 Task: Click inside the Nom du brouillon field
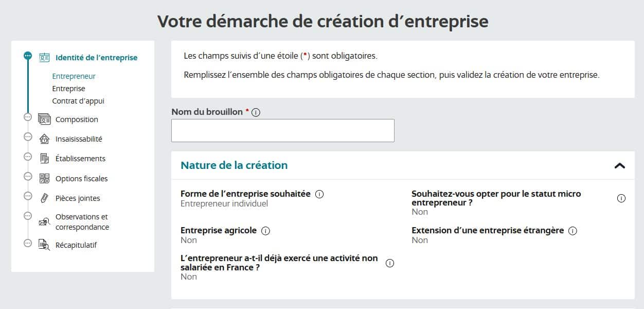pos(282,130)
